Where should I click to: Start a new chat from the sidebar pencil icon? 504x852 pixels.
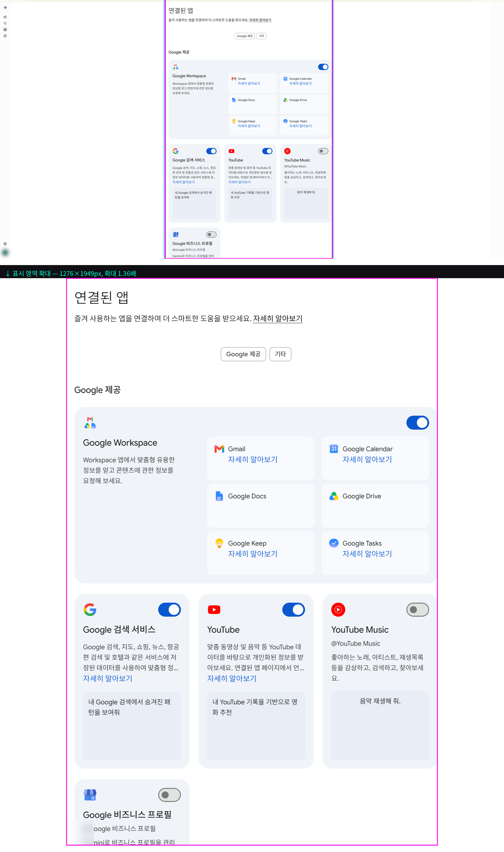(x=5, y=17)
